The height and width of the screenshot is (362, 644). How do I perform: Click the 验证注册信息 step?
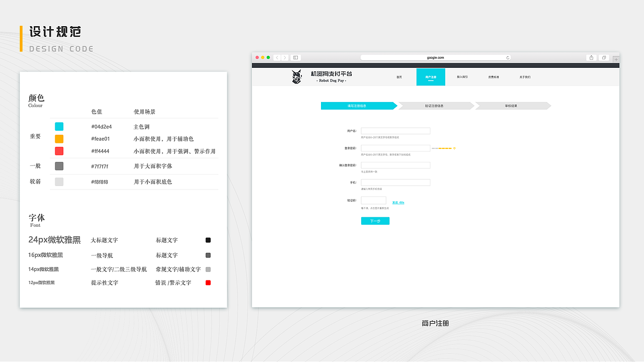tap(436, 106)
